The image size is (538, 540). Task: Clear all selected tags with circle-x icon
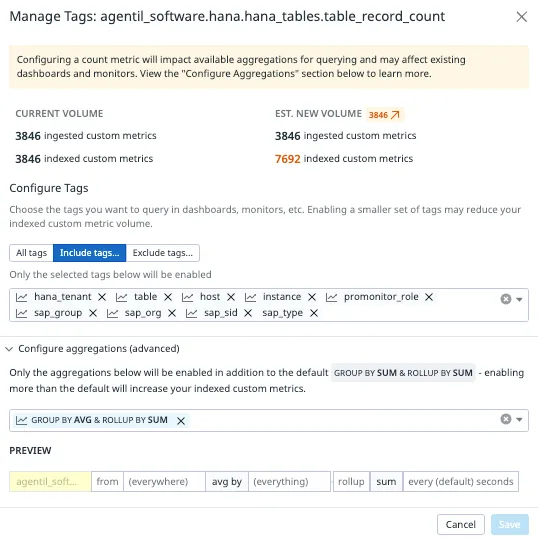pos(506,299)
